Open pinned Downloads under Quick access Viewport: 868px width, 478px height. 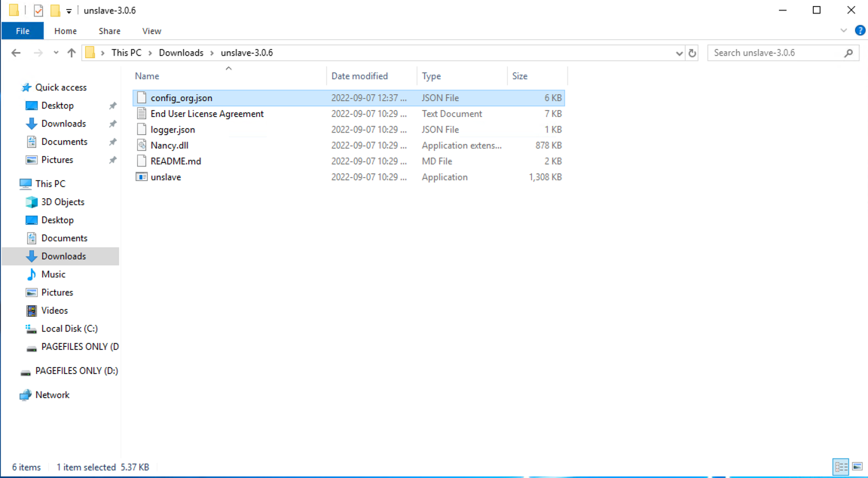63,124
